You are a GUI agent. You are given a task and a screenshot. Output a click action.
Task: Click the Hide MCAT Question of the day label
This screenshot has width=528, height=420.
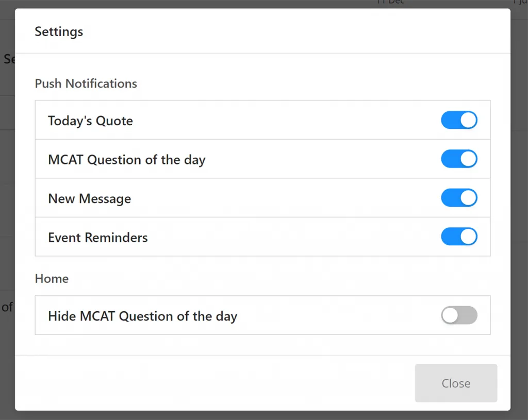(x=143, y=316)
